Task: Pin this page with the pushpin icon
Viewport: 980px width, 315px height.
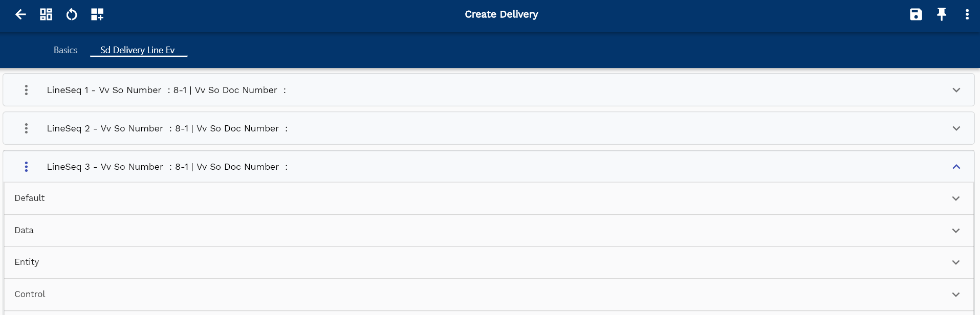Action: pos(942,14)
